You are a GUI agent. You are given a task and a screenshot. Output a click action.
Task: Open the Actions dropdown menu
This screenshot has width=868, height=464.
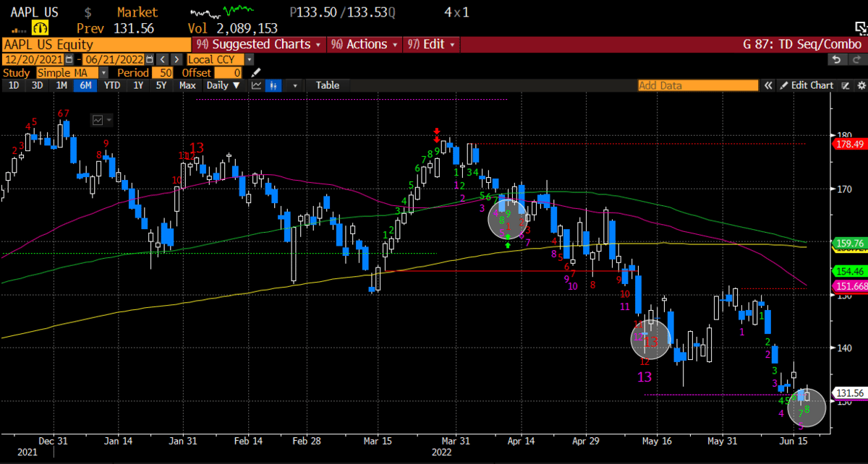[x=363, y=44]
